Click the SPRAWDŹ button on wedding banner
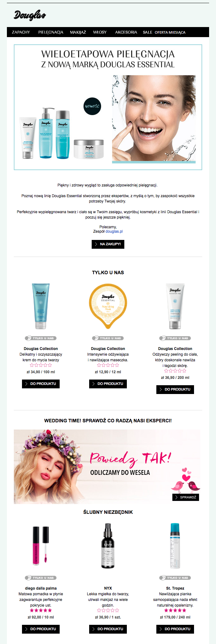Viewport: 216px width, 644px height. 186,497
